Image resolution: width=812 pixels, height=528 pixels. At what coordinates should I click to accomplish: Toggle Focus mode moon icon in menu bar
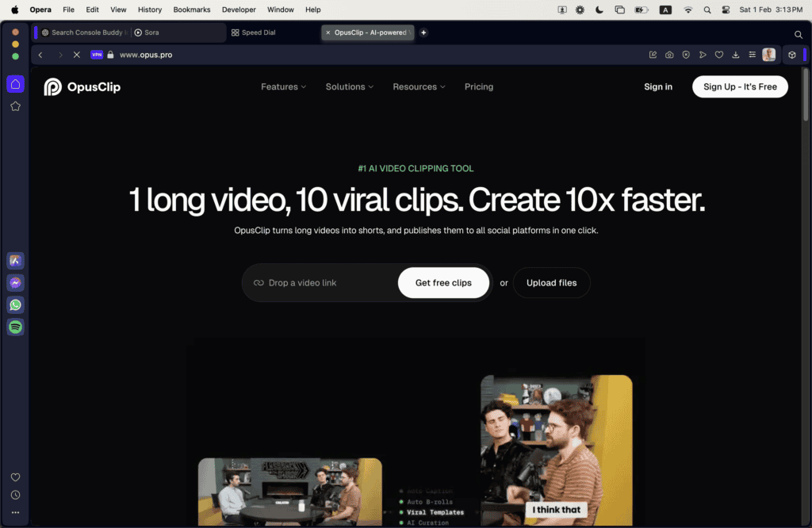(x=599, y=10)
